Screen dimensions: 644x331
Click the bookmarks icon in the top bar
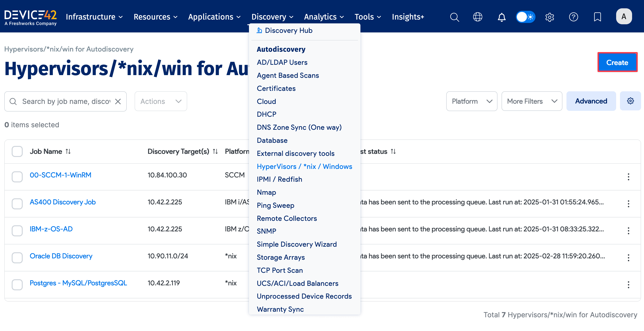pos(597,17)
